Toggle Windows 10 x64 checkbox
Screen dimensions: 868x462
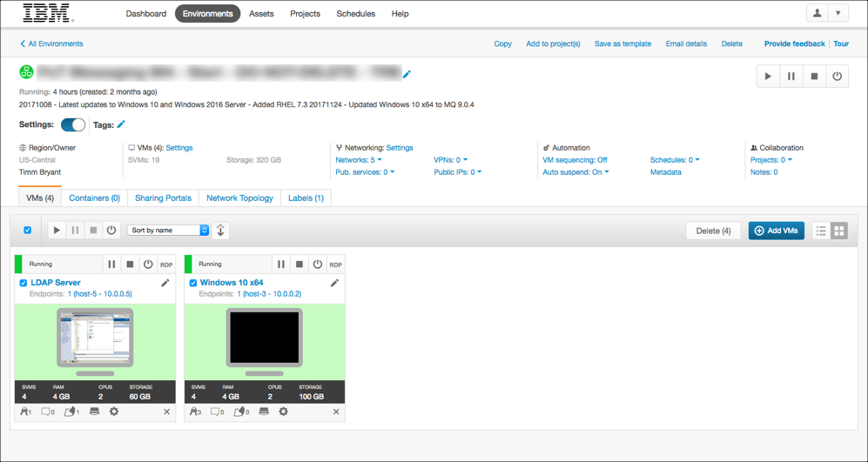click(x=192, y=283)
